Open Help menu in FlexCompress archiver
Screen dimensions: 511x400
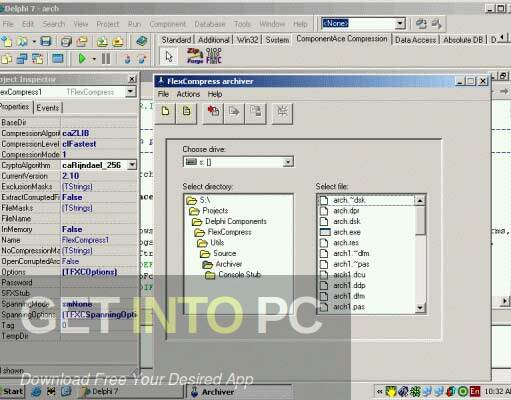(215, 94)
